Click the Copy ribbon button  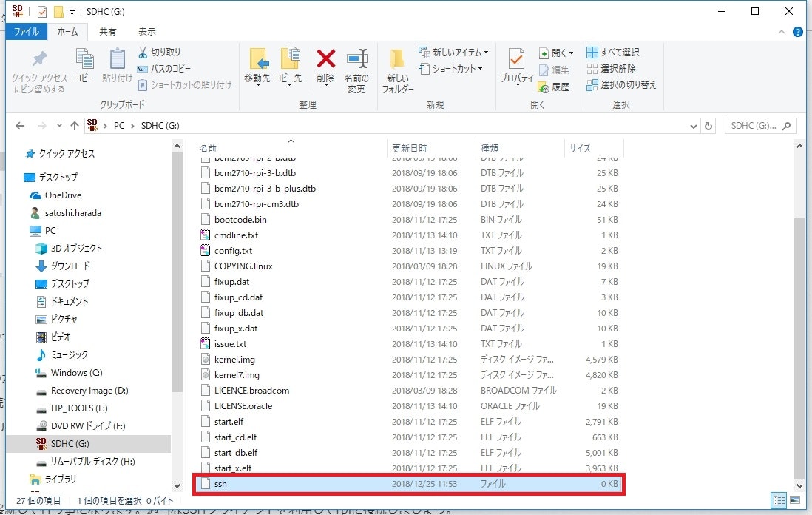click(84, 65)
